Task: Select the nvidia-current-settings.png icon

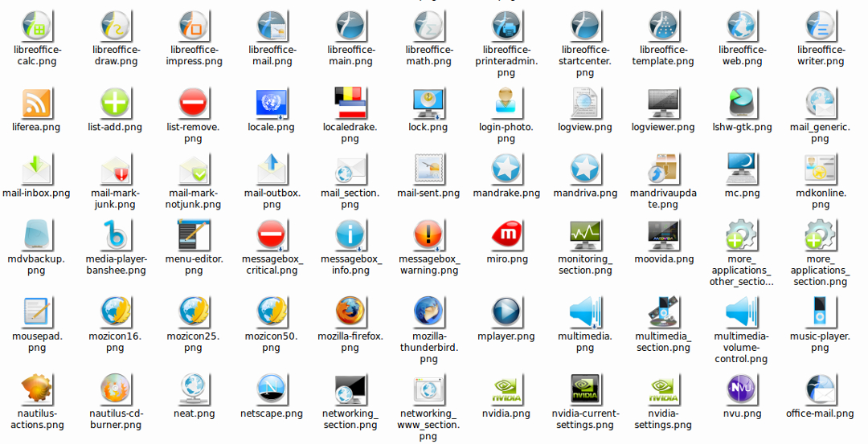Action: tap(584, 389)
